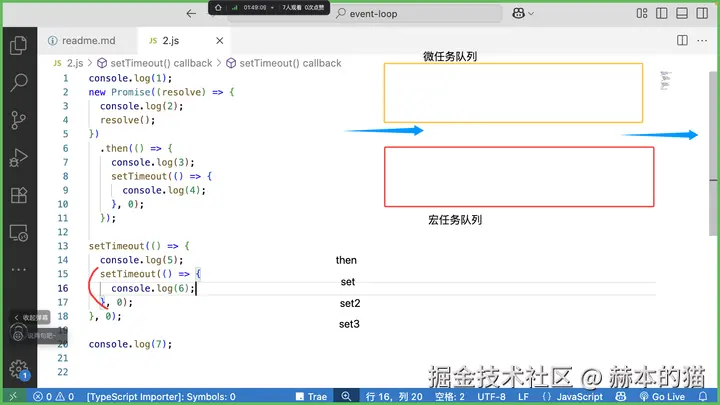This screenshot has height=405, width=720.
Task: Open the Copilot status bar icon
Action: (x=620, y=396)
